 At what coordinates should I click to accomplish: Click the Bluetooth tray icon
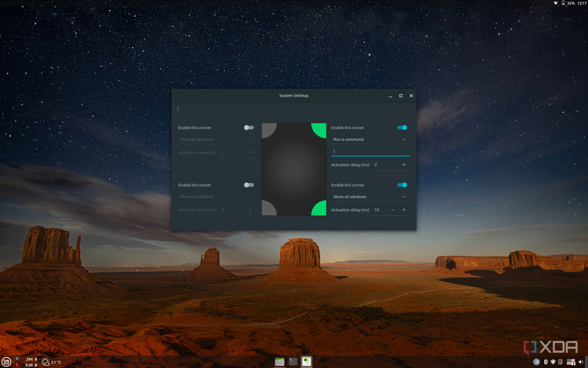(546, 362)
